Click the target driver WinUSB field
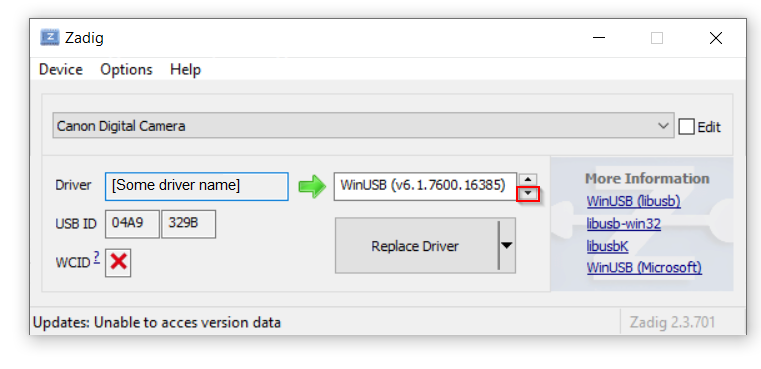The image size is (761, 369). [x=425, y=185]
